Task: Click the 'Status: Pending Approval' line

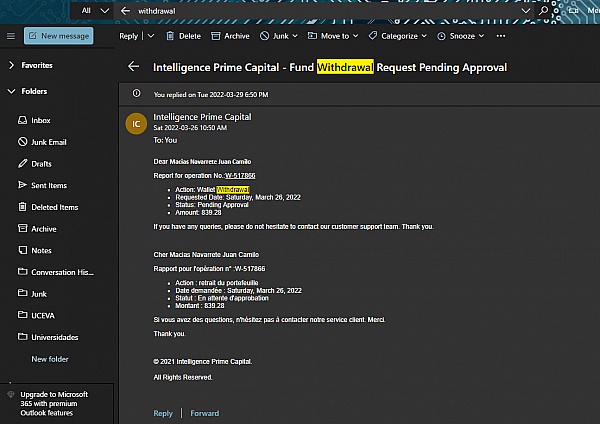Action: pos(212,205)
